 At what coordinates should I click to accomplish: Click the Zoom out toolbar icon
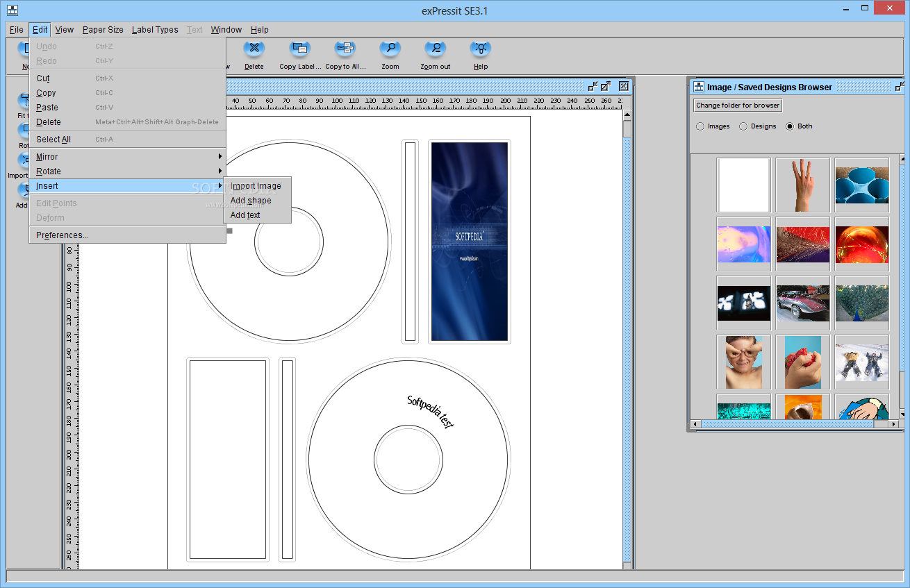[x=436, y=49]
